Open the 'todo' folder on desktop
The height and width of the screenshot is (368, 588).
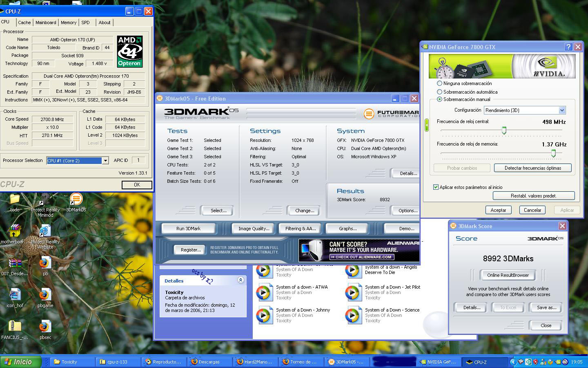15,200
